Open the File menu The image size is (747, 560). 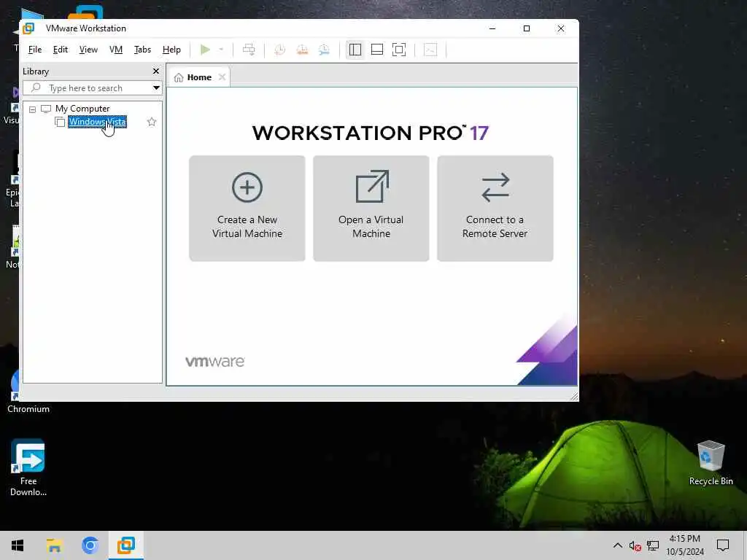point(35,50)
